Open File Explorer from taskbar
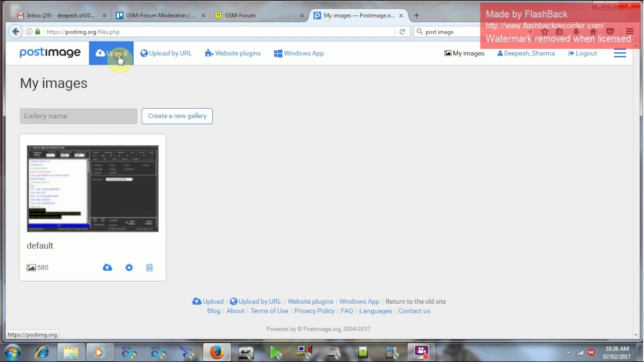Screen dimensions: 644x362 (70, 352)
